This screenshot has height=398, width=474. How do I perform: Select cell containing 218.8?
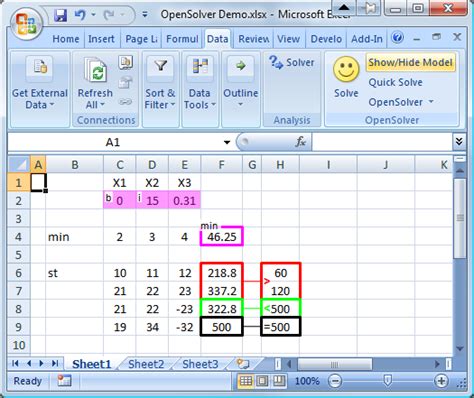click(x=222, y=273)
